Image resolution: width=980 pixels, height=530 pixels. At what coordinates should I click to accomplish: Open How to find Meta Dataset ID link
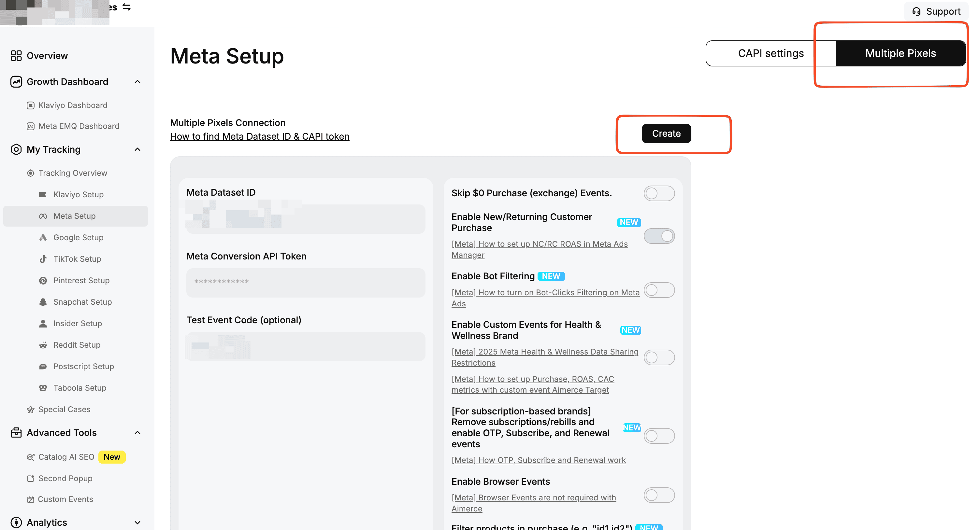click(259, 136)
